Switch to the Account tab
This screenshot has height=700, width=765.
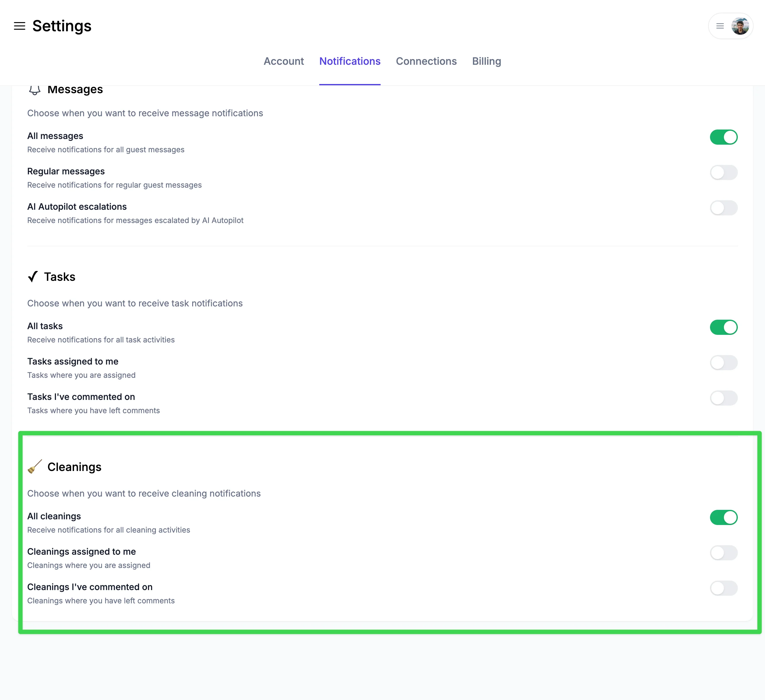pos(284,61)
